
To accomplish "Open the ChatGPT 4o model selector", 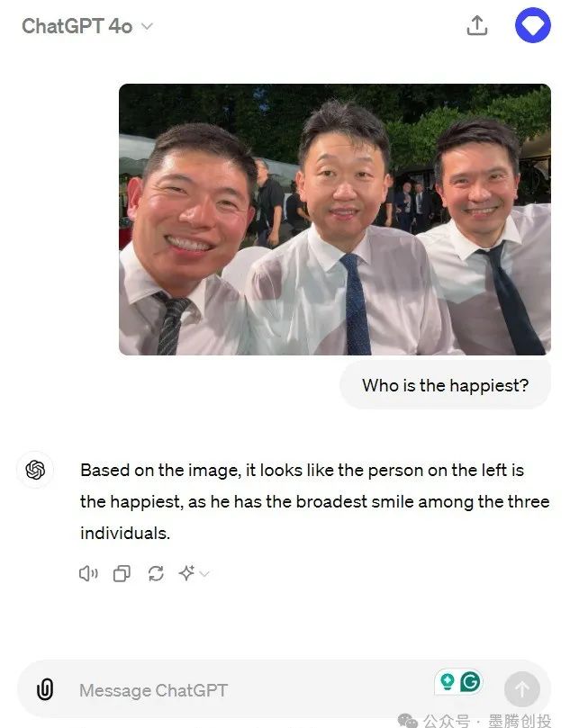I will (x=86, y=26).
